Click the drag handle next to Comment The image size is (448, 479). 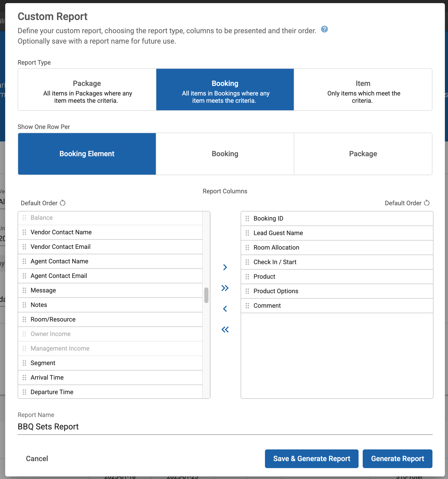[x=248, y=306]
